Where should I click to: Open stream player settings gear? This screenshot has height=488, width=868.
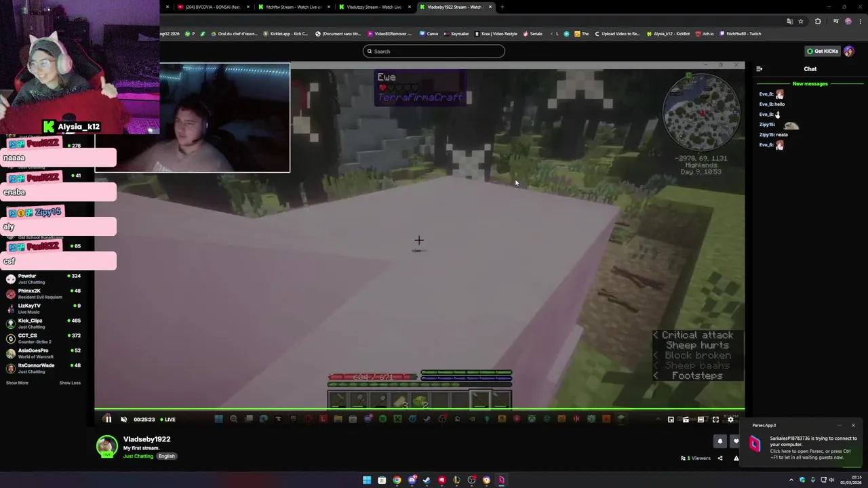pyautogui.click(x=730, y=420)
